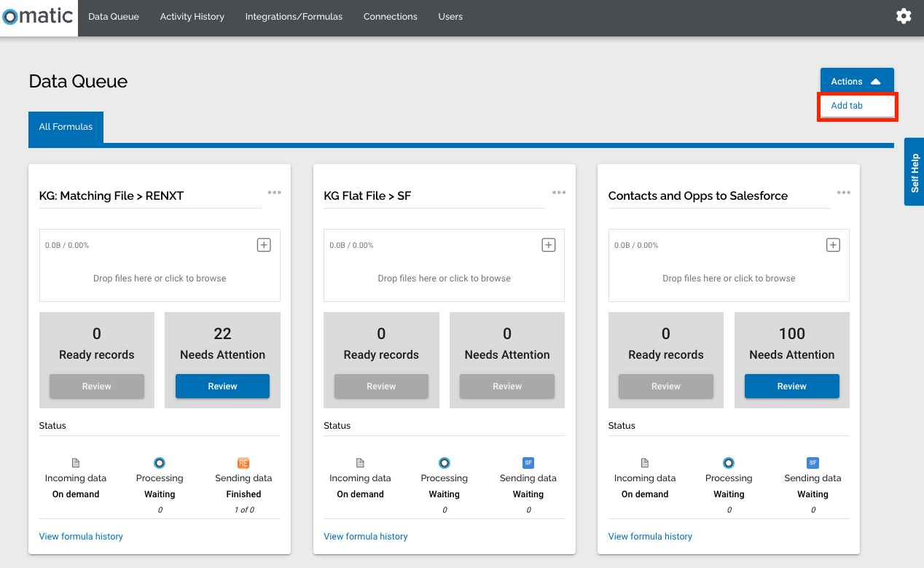
Task: Click the plus icon on KG Flat File card
Action: click(x=548, y=244)
